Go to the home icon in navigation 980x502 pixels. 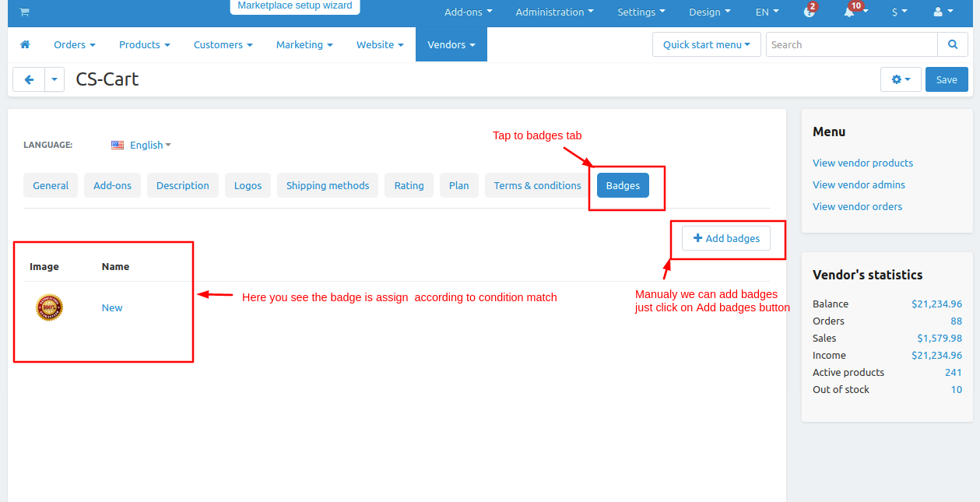(x=25, y=44)
